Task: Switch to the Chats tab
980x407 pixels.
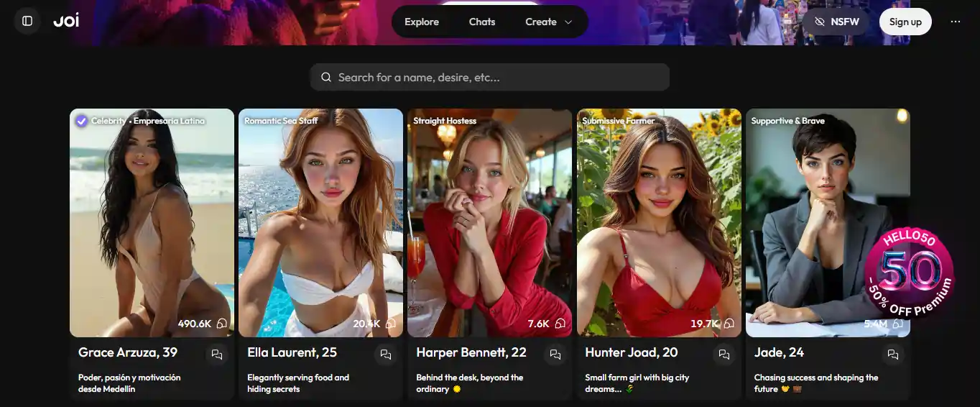Action: tap(482, 22)
